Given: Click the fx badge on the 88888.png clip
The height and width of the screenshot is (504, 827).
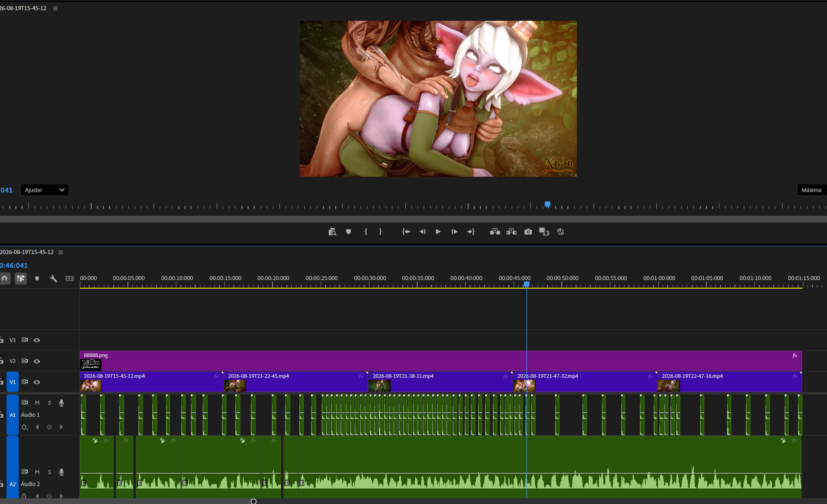Looking at the screenshot, I should pyautogui.click(x=795, y=355).
